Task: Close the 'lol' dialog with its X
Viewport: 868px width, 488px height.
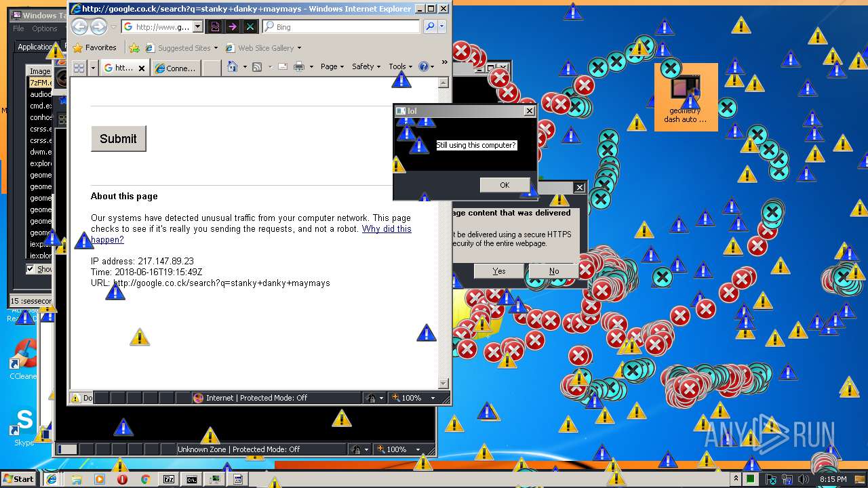Action: (x=529, y=111)
